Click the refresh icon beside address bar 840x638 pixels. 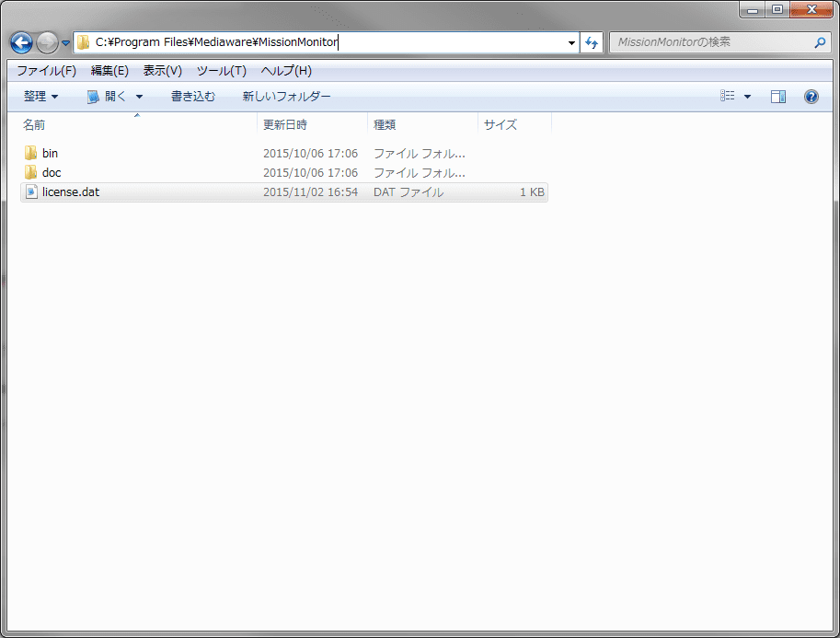coord(592,42)
